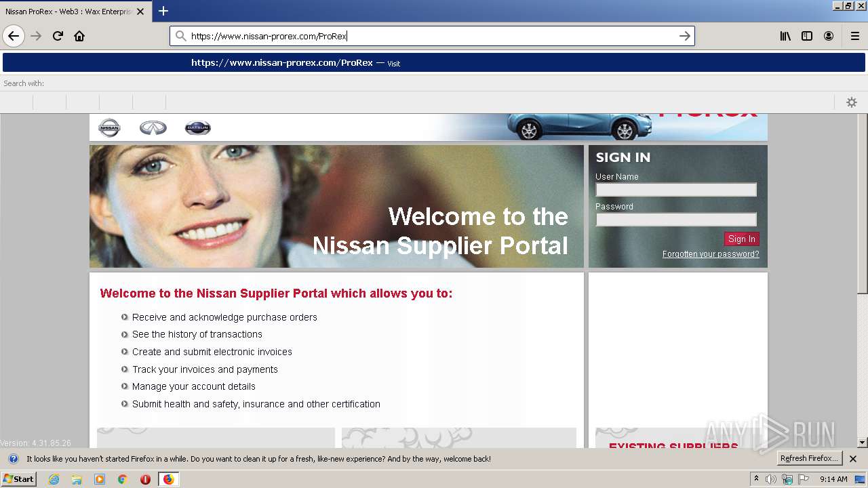Select Firefox taskbar button

pos(168,479)
